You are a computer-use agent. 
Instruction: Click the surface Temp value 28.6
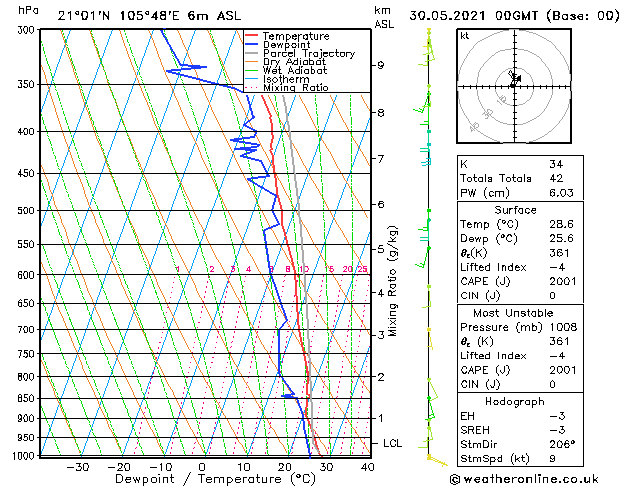point(561,224)
